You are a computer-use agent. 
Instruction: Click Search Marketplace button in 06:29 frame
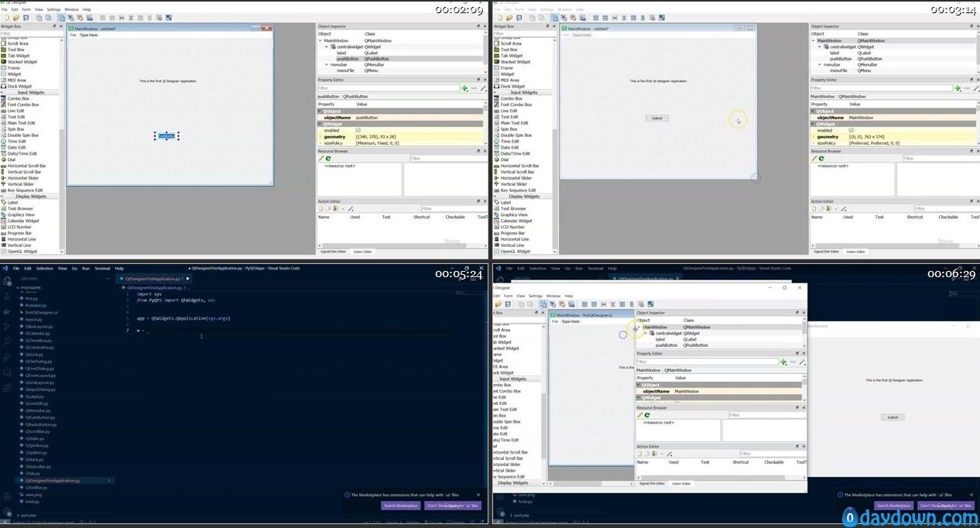(893, 506)
